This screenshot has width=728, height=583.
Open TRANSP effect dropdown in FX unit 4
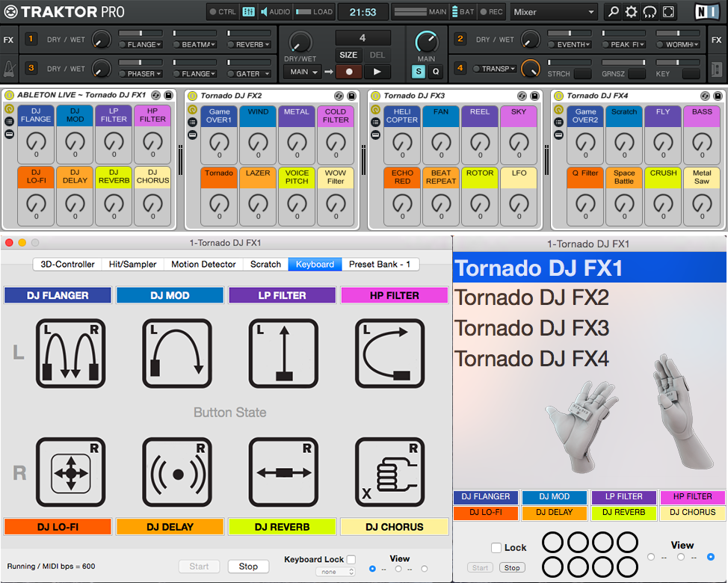pos(499,69)
